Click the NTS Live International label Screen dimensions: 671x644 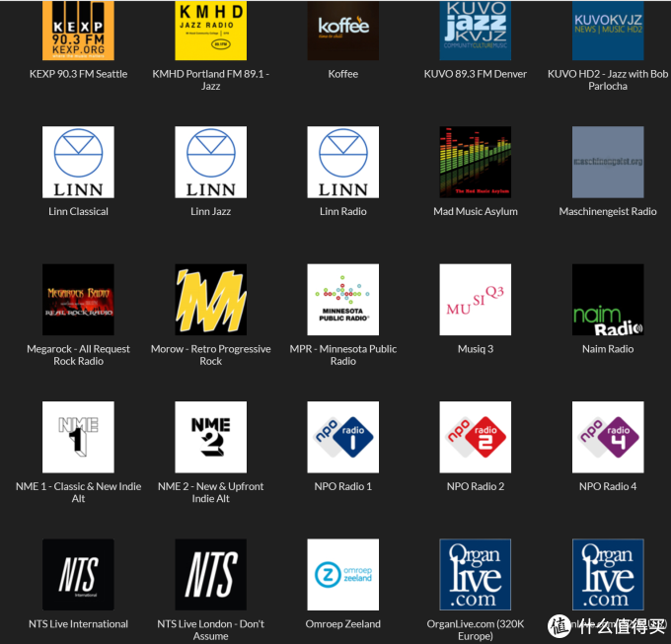pos(78,624)
